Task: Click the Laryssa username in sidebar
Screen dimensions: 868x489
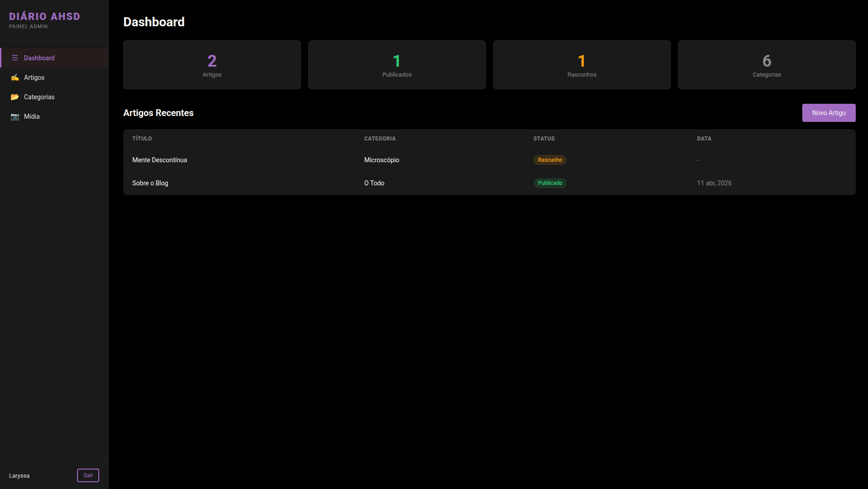Action: coord(19,476)
